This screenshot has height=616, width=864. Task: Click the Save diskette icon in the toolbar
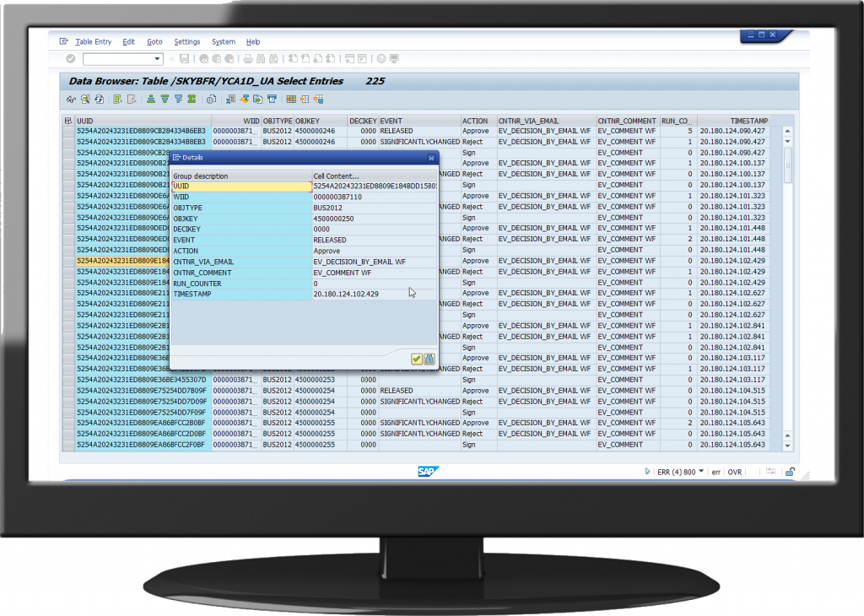(x=185, y=58)
